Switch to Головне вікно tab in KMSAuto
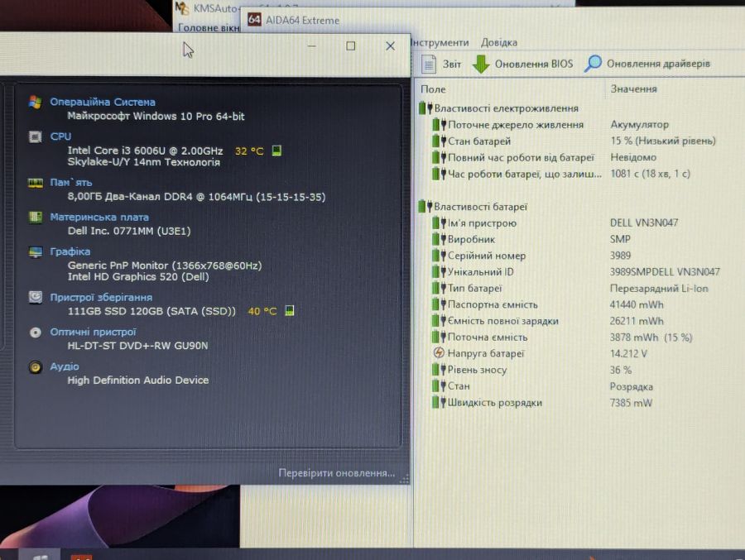The width and height of the screenshot is (745, 560). pyautogui.click(x=209, y=27)
